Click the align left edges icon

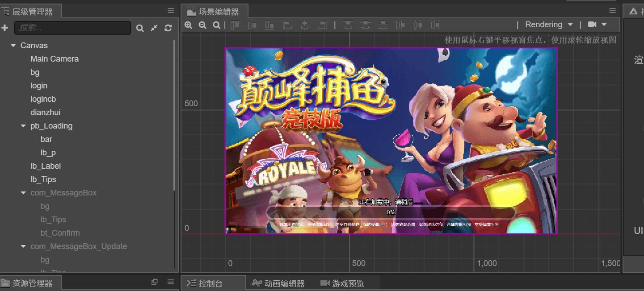tap(287, 25)
